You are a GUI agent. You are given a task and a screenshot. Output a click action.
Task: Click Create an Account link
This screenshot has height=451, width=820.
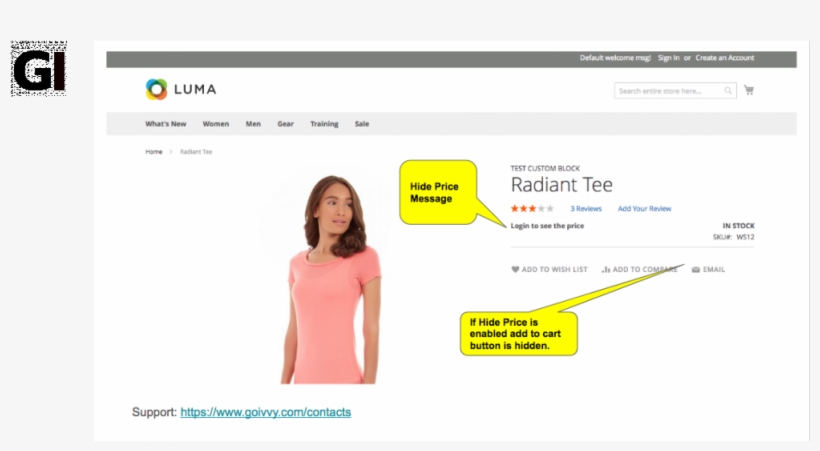click(x=725, y=58)
